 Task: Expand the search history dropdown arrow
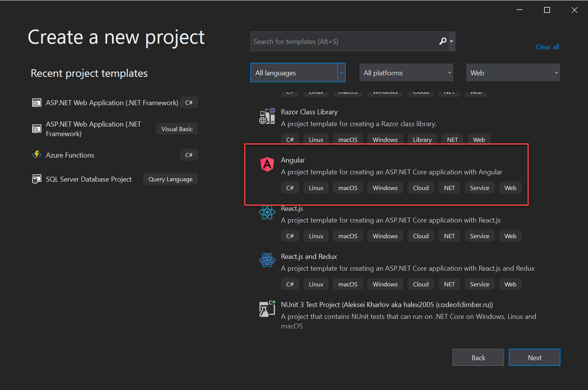(x=451, y=41)
